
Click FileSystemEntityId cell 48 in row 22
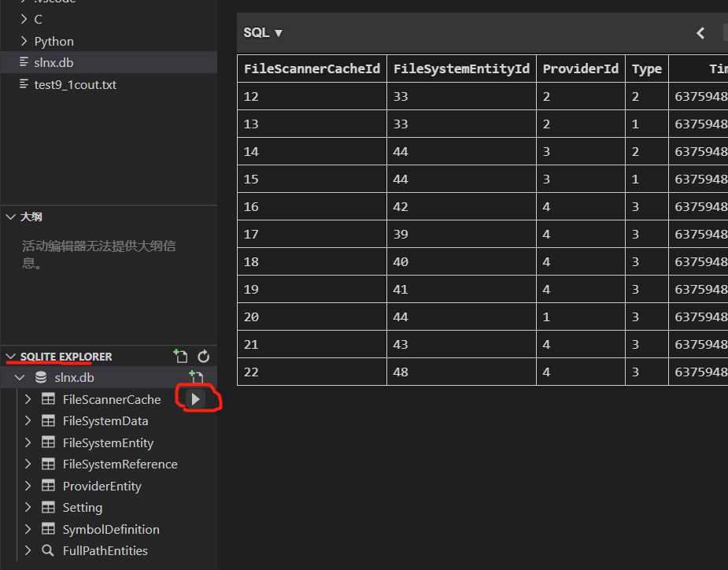click(461, 372)
